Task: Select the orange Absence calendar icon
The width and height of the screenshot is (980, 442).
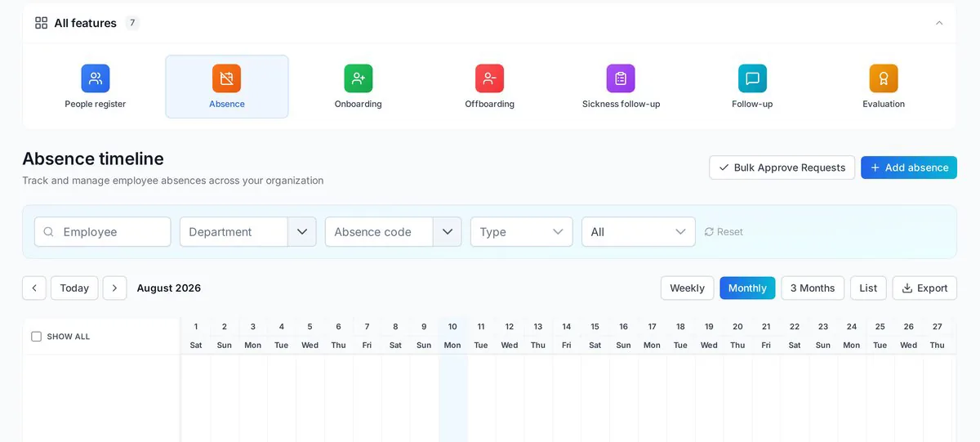Action: 226,78
